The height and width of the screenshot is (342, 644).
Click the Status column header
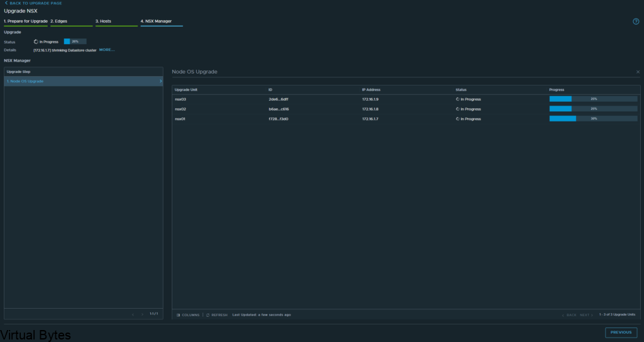461,89
